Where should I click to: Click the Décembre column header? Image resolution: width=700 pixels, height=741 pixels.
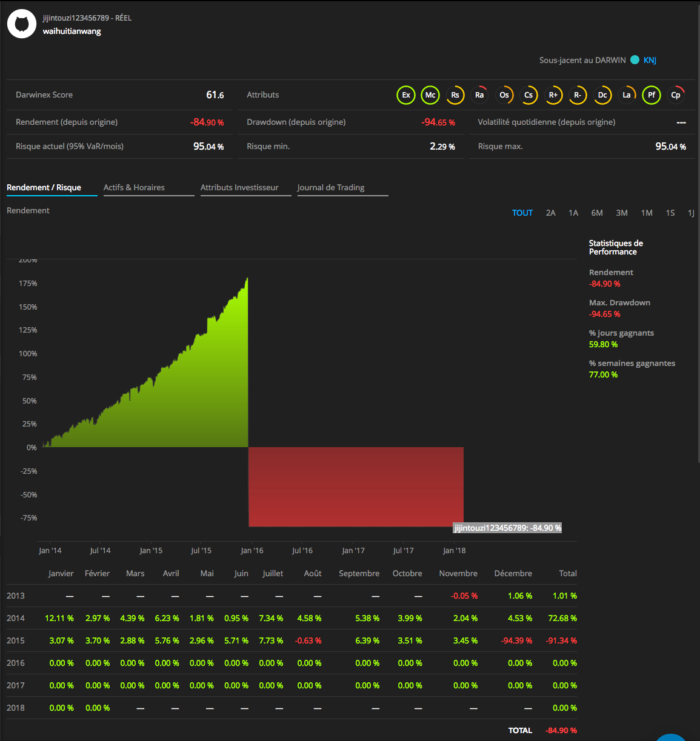[513, 574]
